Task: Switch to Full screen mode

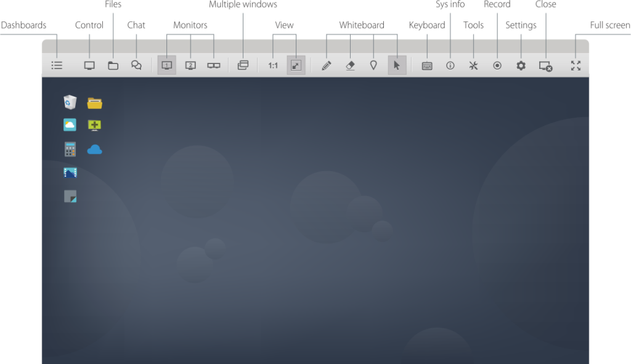Action: [x=576, y=65]
